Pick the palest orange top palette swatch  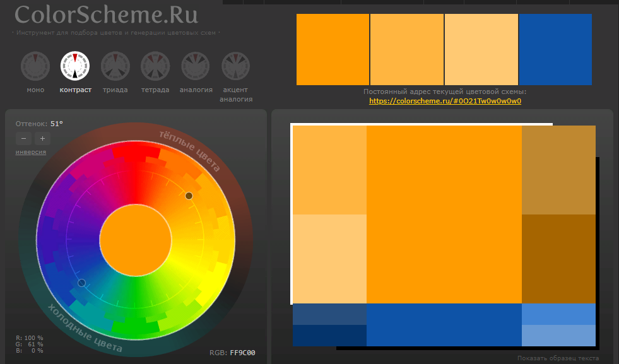(x=481, y=49)
